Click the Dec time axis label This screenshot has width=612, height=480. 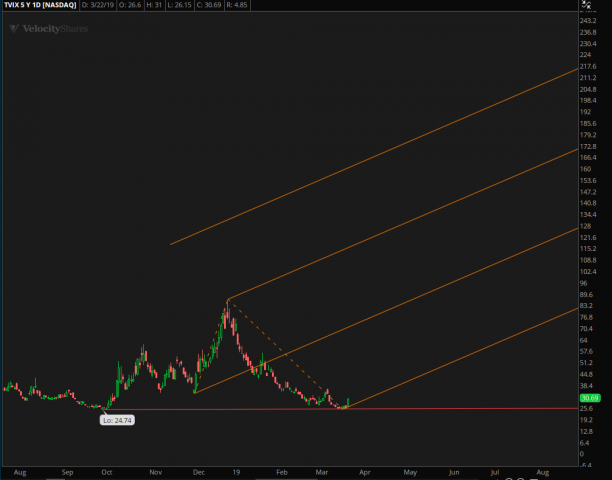[x=199, y=472]
